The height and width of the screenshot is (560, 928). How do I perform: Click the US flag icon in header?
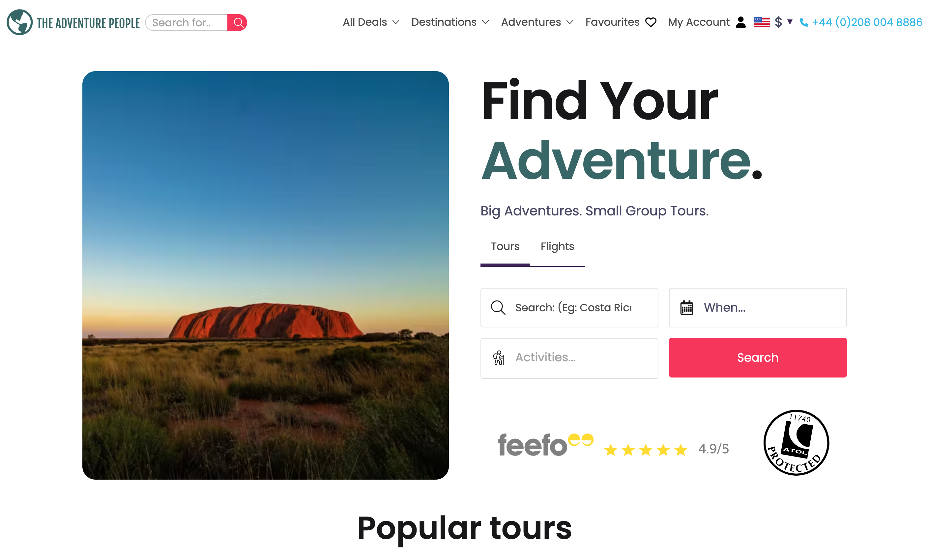coord(762,22)
